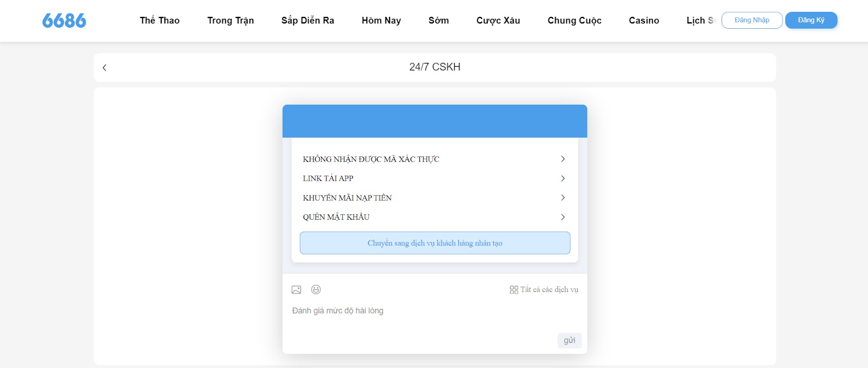This screenshot has height=368, width=868.
Task: Expand the LINK TẢI APP arrow
Action: [x=563, y=178]
